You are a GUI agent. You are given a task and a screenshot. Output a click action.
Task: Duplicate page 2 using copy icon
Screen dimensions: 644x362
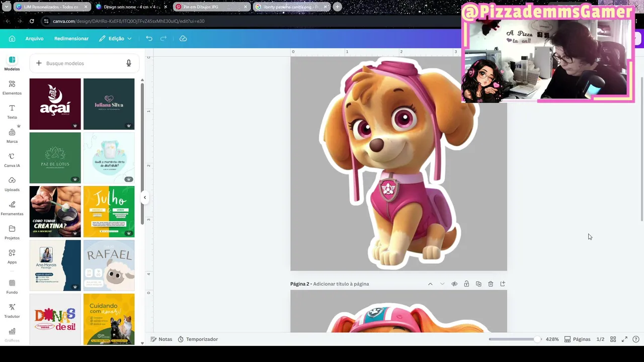(478, 284)
